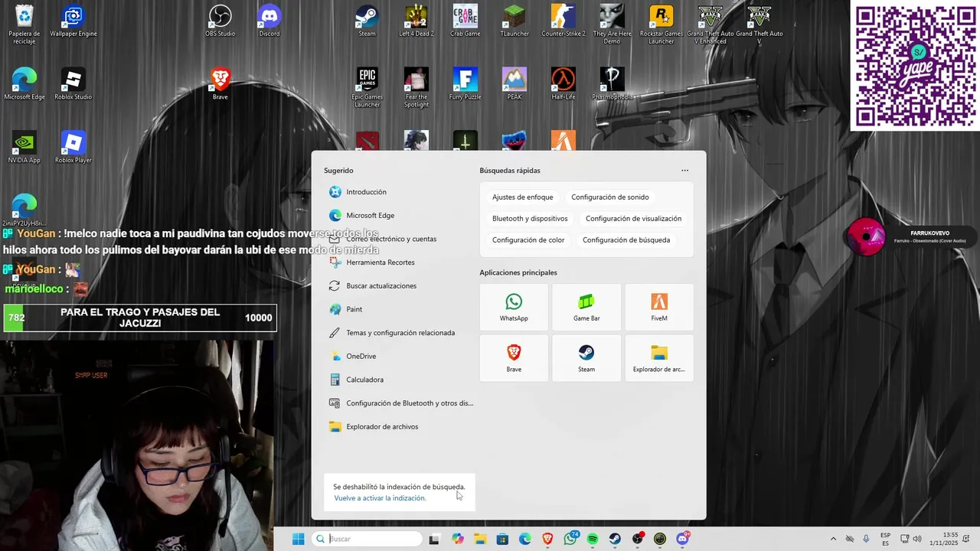Select Phasmophobia desktop icon
The height and width of the screenshot is (551, 980).
[x=612, y=84]
